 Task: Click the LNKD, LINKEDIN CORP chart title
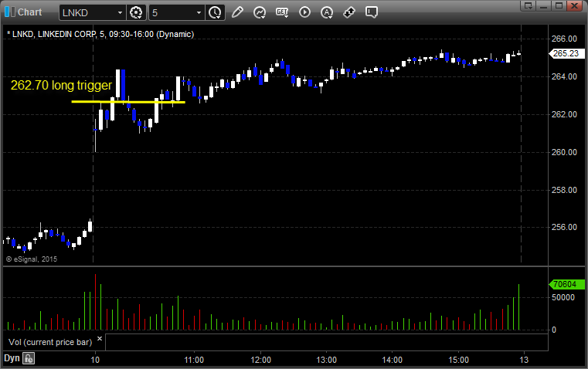click(x=100, y=34)
